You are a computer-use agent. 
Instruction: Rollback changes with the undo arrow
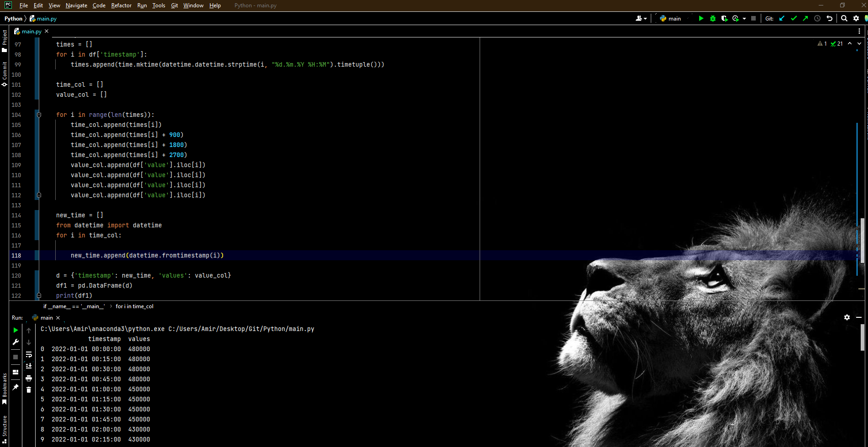830,18
